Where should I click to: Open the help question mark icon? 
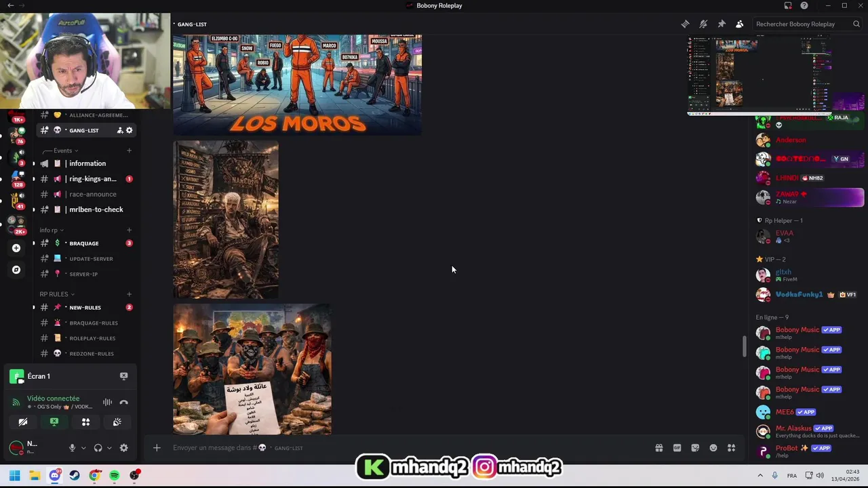[x=804, y=5]
